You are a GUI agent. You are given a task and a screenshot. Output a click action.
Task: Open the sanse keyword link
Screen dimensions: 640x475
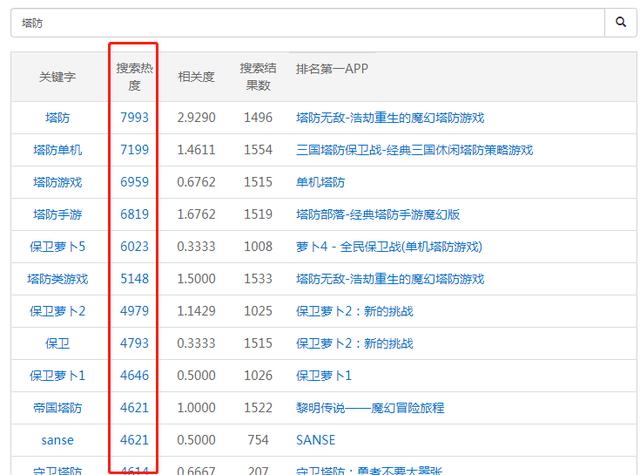pyautogui.click(x=58, y=440)
